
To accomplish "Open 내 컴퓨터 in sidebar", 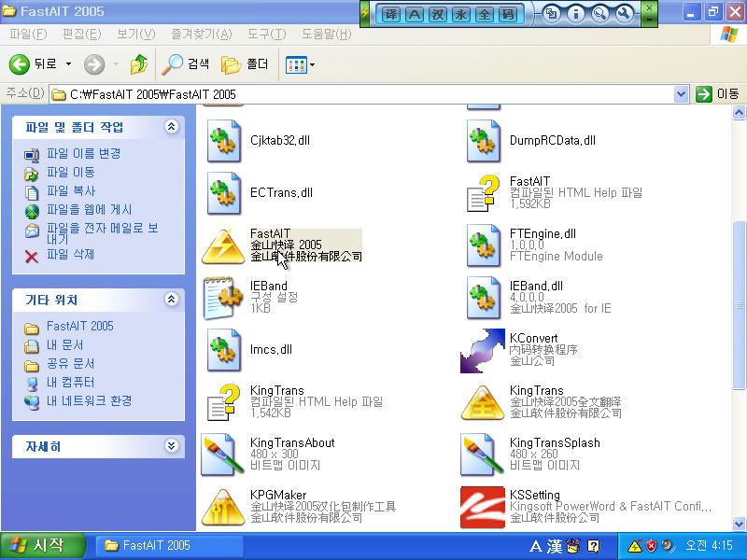I will pos(71,382).
